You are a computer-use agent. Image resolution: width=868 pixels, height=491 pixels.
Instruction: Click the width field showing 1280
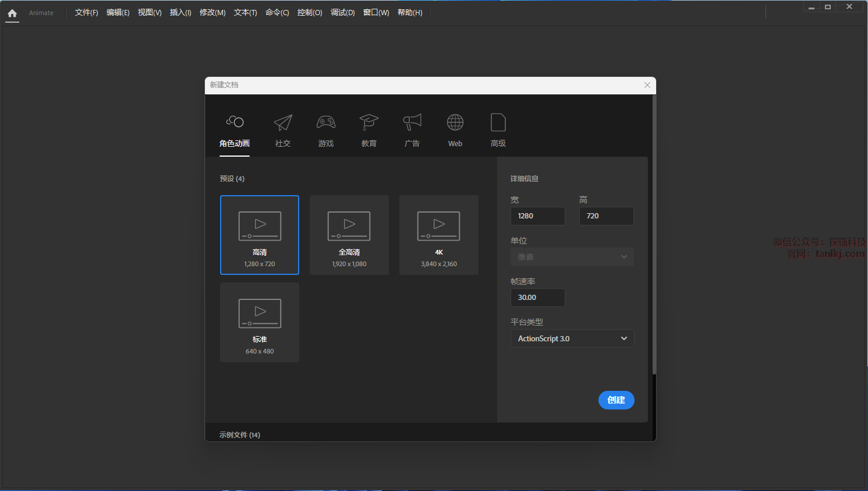pos(537,216)
